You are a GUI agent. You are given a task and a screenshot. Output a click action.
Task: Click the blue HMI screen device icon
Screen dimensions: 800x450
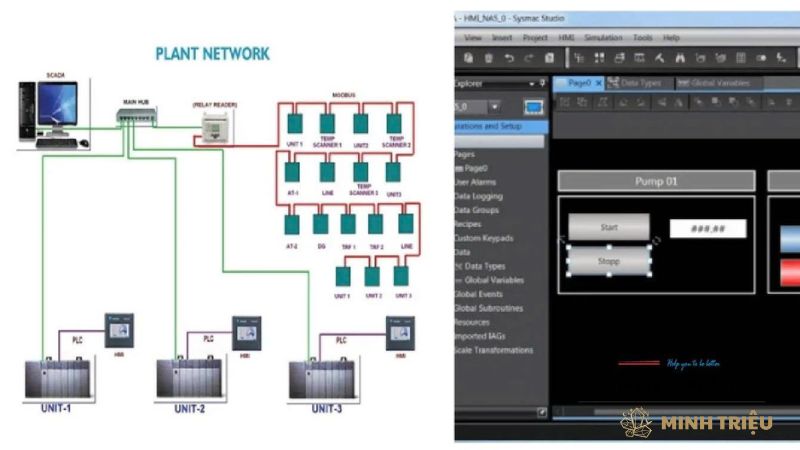(534, 107)
